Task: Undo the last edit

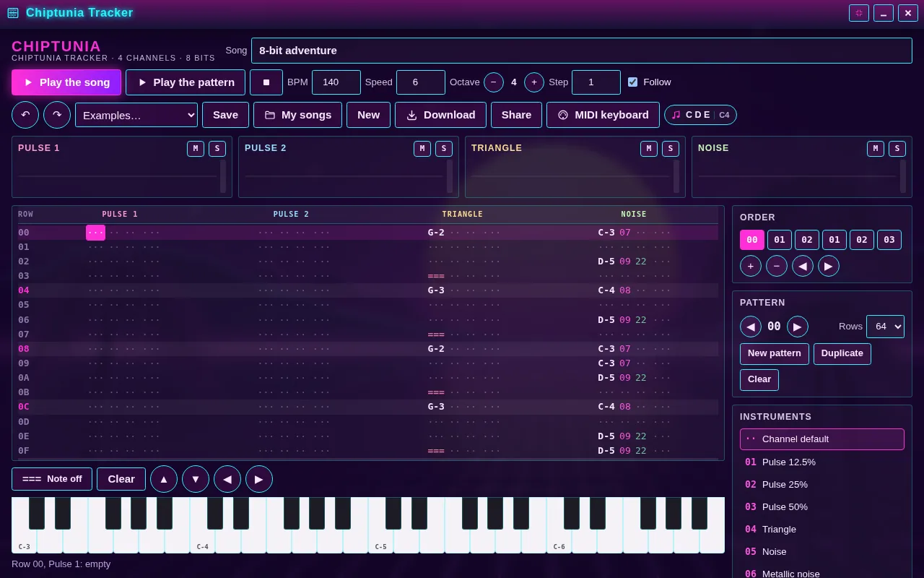Action: pyautogui.click(x=25, y=115)
